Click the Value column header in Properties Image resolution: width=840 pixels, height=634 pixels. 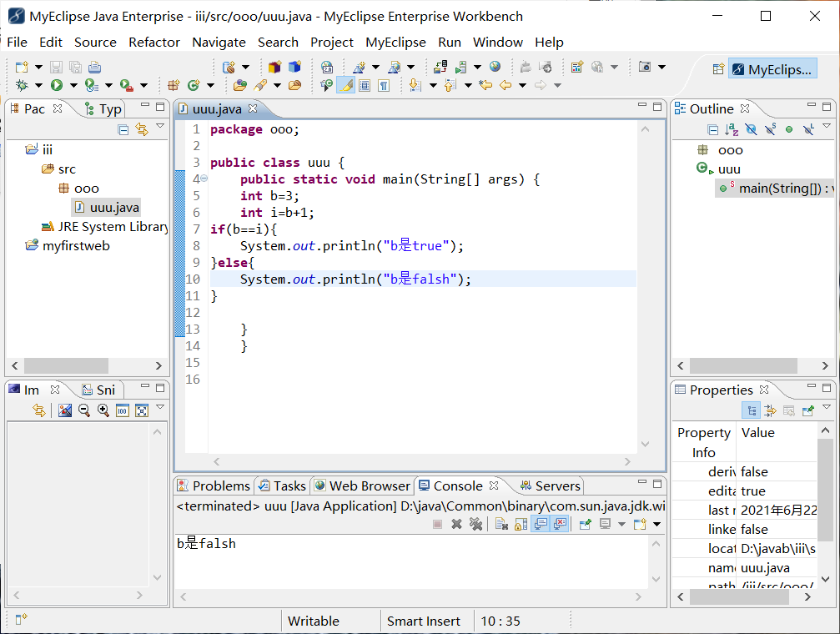[757, 432]
